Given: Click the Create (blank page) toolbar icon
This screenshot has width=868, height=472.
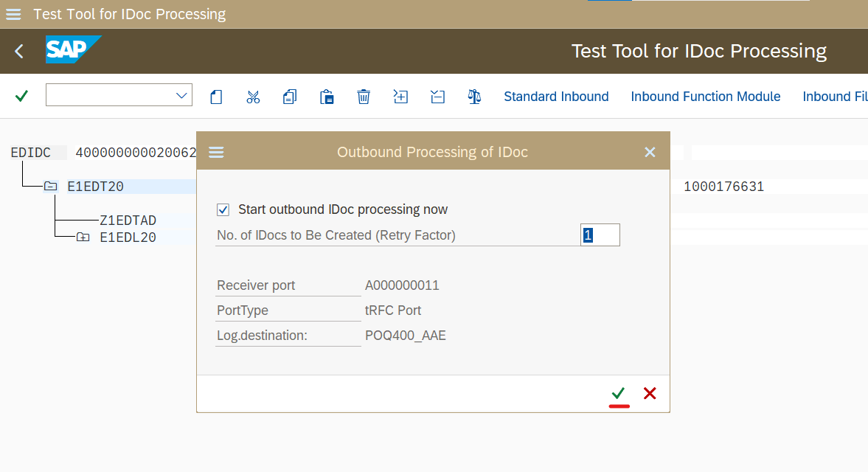Looking at the screenshot, I should pos(216,97).
